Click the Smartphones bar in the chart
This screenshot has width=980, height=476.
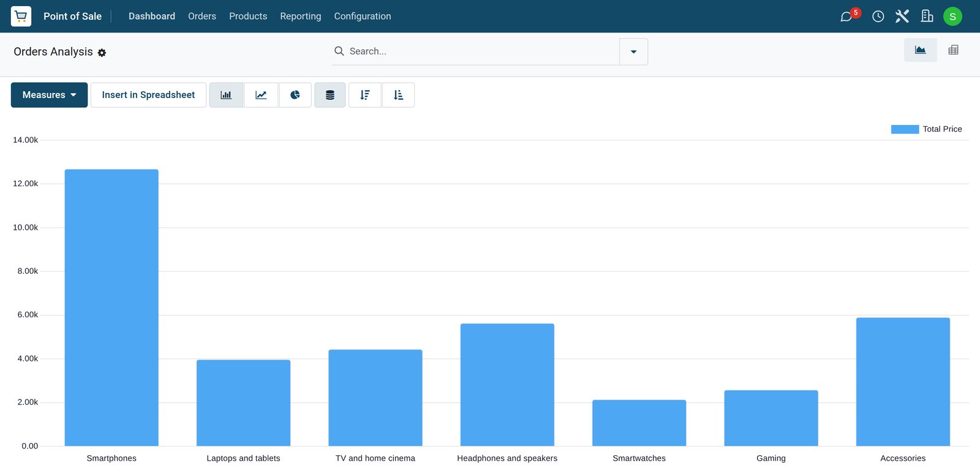(111, 308)
